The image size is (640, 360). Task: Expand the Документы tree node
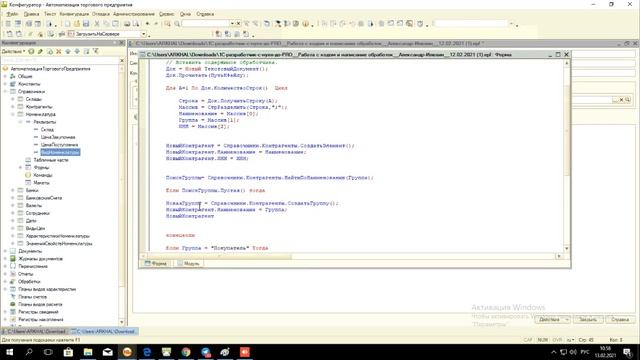5,251
